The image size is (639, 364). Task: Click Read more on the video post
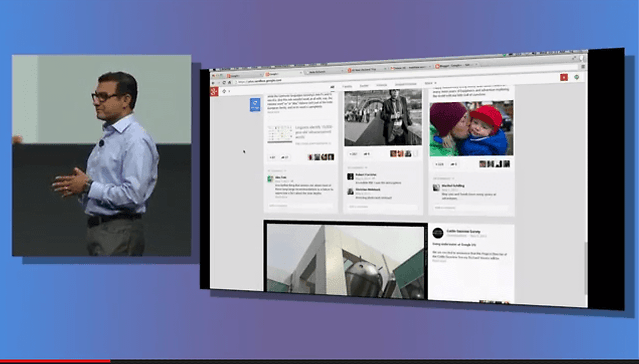pyautogui.click(x=439, y=261)
